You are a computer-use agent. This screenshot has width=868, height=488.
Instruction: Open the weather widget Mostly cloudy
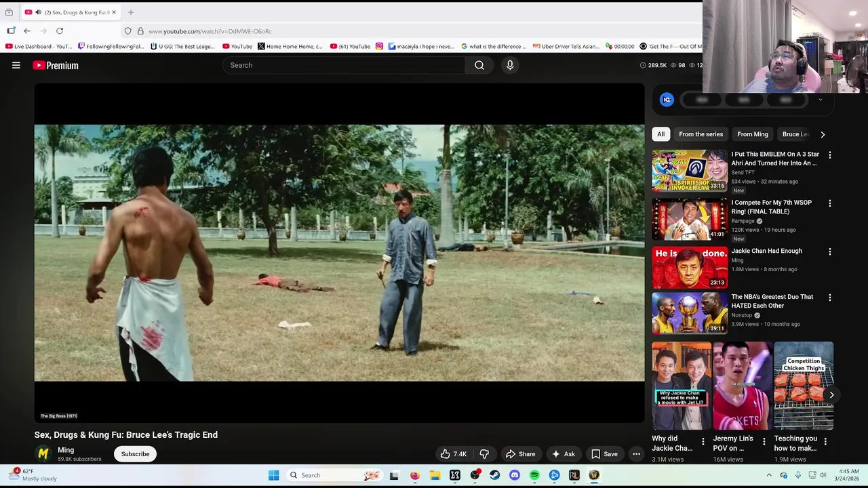point(33,474)
